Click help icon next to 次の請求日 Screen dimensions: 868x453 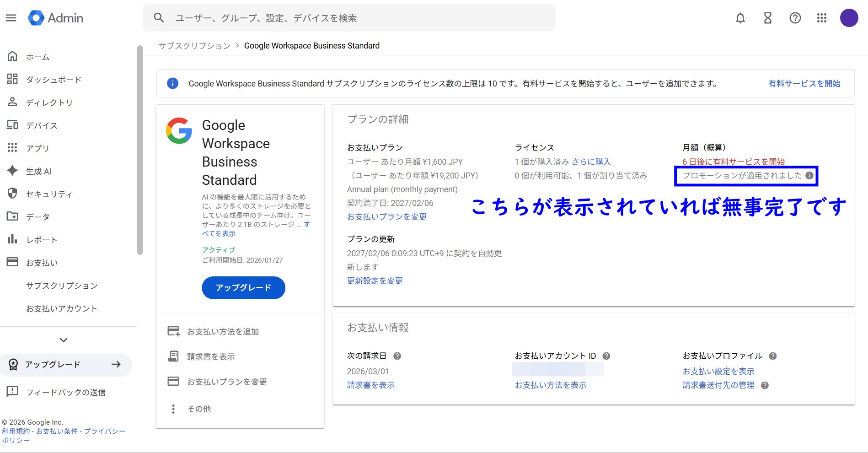(x=397, y=356)
